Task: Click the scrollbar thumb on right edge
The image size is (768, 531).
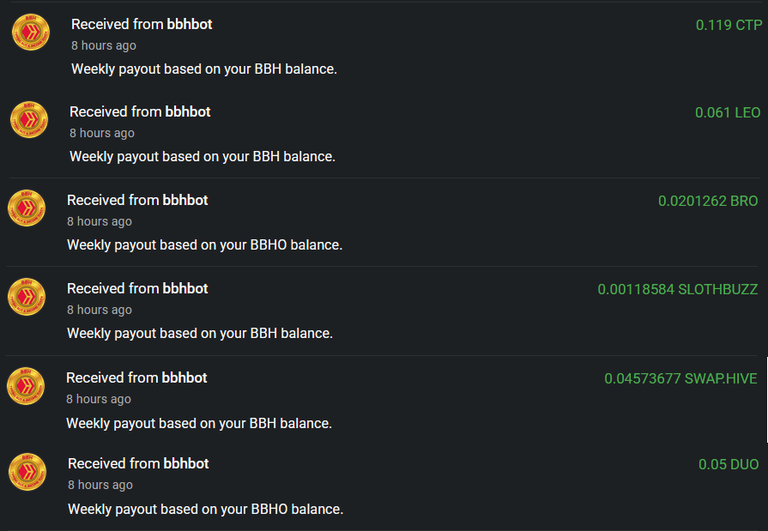Action: [767, 400]
